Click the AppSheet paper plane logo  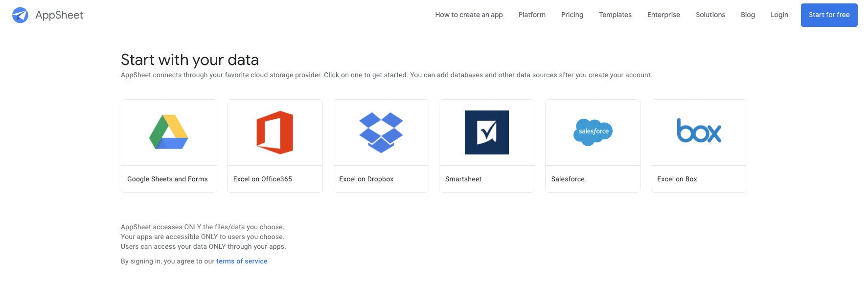pos(20,15)
